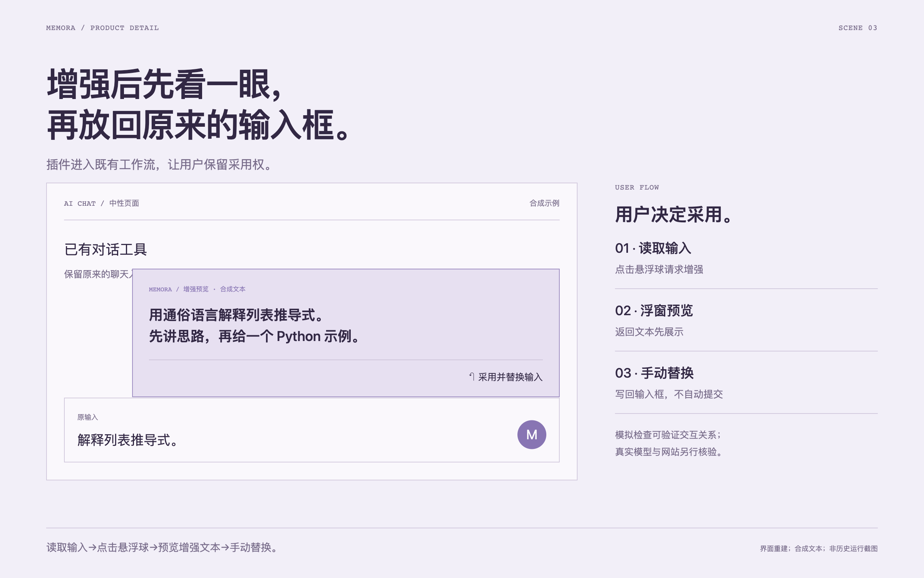Click the note 模拟检查可验证交互关系
This screenshot has height=578, width=924.
pyautogui.click(x=668, y=435)
